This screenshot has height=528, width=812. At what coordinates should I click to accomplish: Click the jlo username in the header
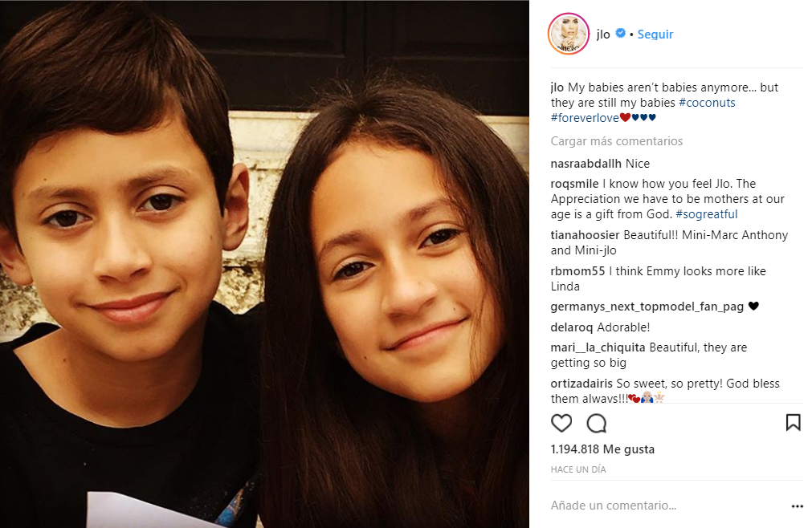pos(603,35)
